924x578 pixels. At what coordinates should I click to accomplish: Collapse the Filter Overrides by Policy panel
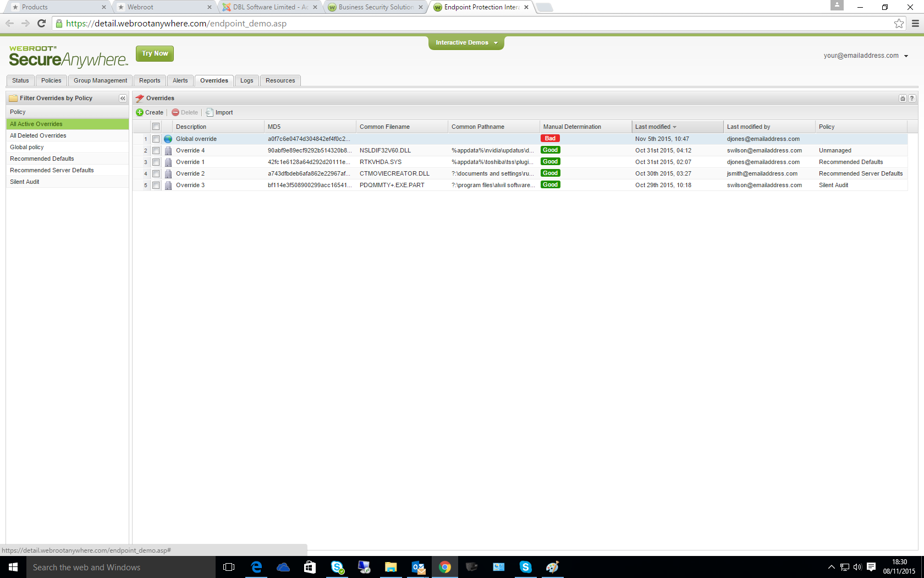[x=123, y=98]
